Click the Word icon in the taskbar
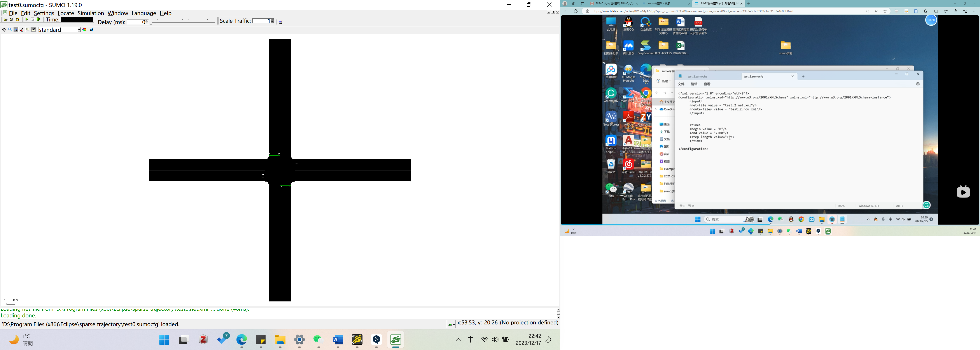Image resolution: width=980 pixels, height=350 pixels. coord(338,339)
